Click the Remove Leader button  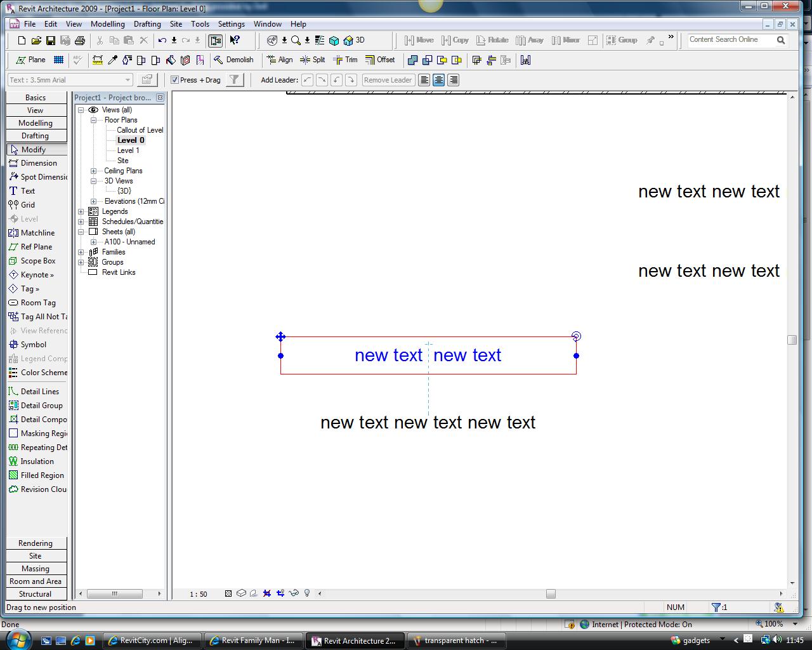(388, 80)
